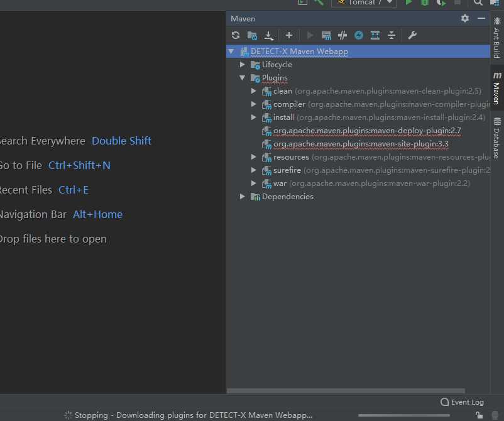Viewport: 504px width, 421px height.
Task: Expand the surefire plugin node
Action: click(254, 170)
